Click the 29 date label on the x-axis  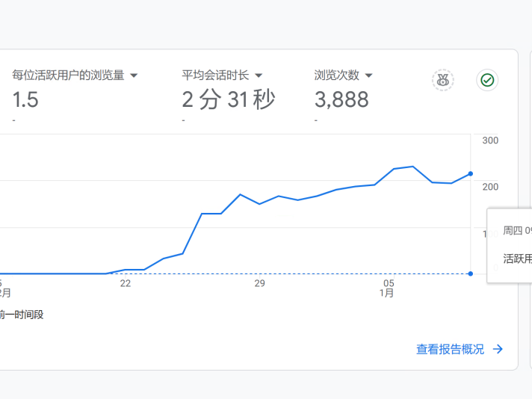pyautogui.click(x=259, y=284)
